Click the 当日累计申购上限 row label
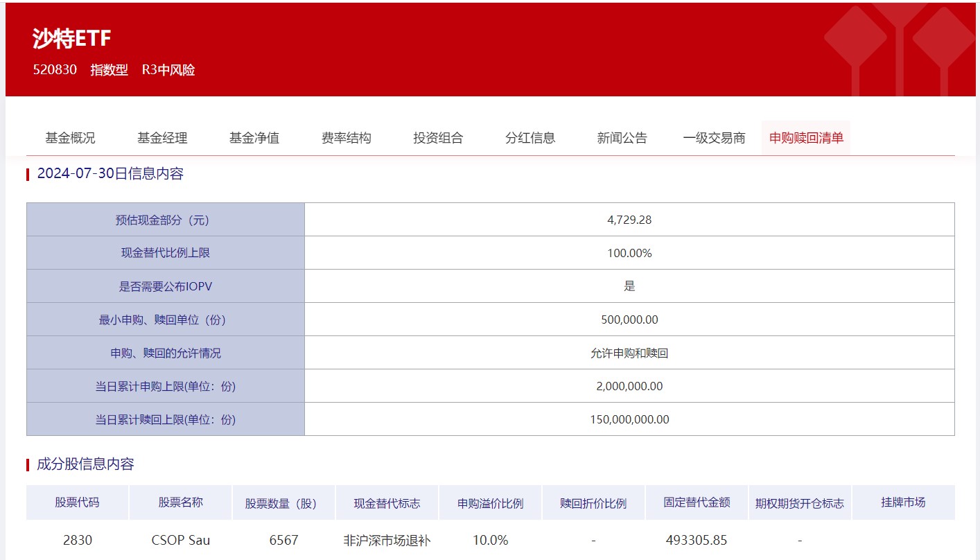980x560 pixels. tap(166, 386)
